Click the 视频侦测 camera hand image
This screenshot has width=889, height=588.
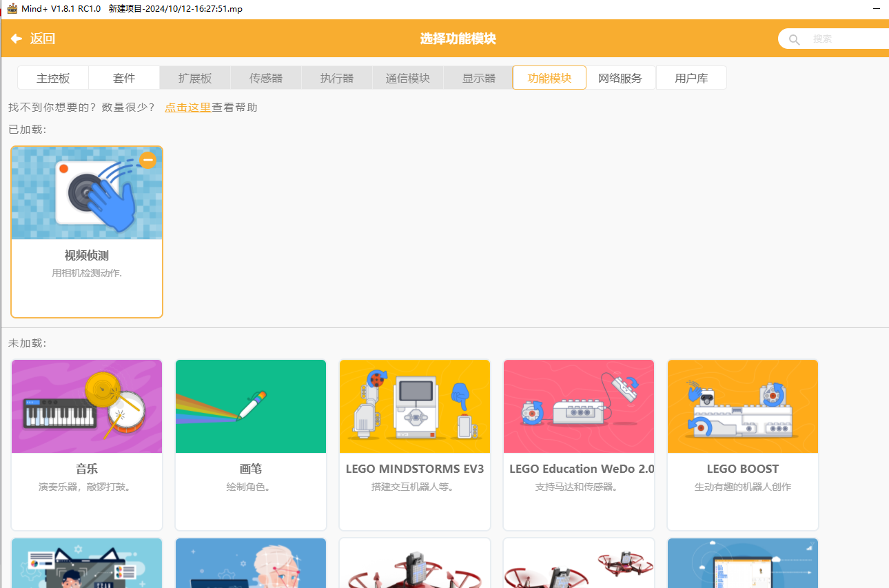(x=87, y=193)
